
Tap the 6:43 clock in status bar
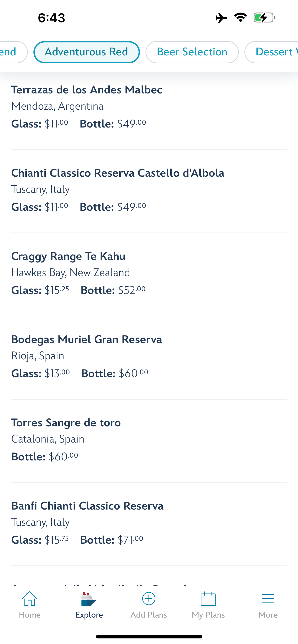(52, 18)
